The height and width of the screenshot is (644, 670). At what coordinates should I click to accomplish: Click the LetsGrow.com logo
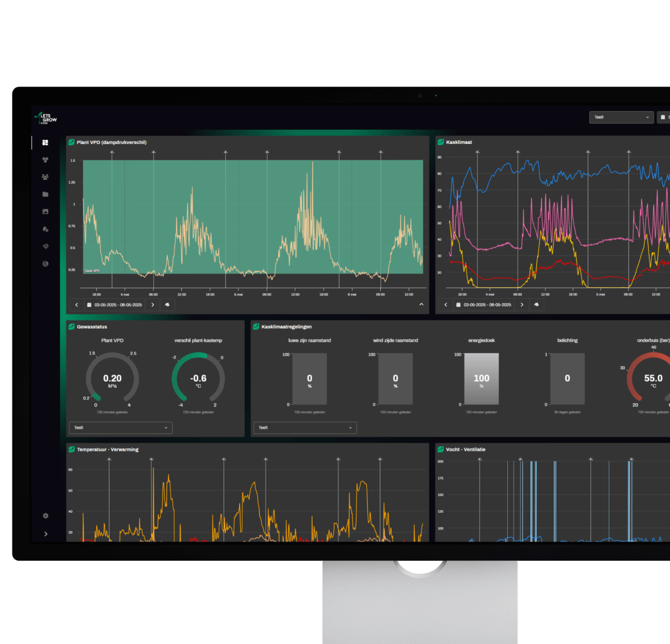click(x=46, y=119)
